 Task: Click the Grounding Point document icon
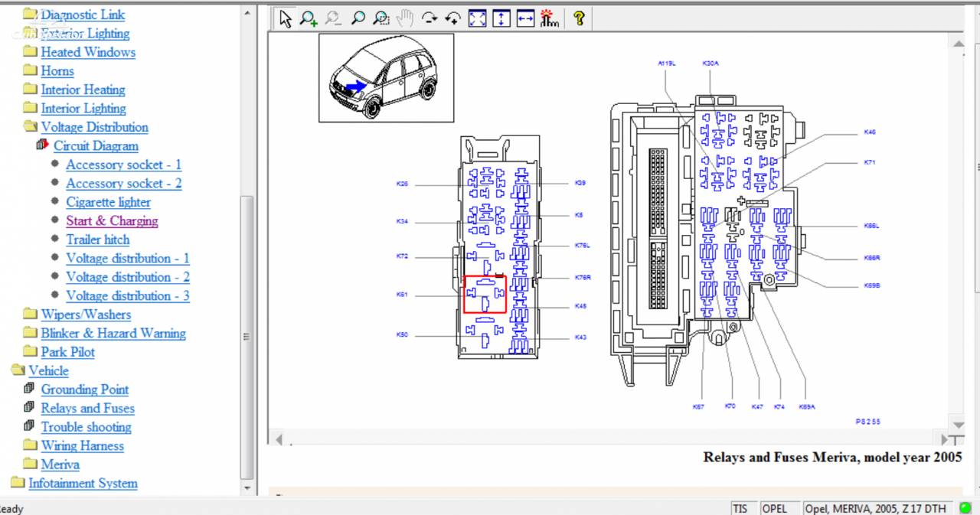point(30,389)
